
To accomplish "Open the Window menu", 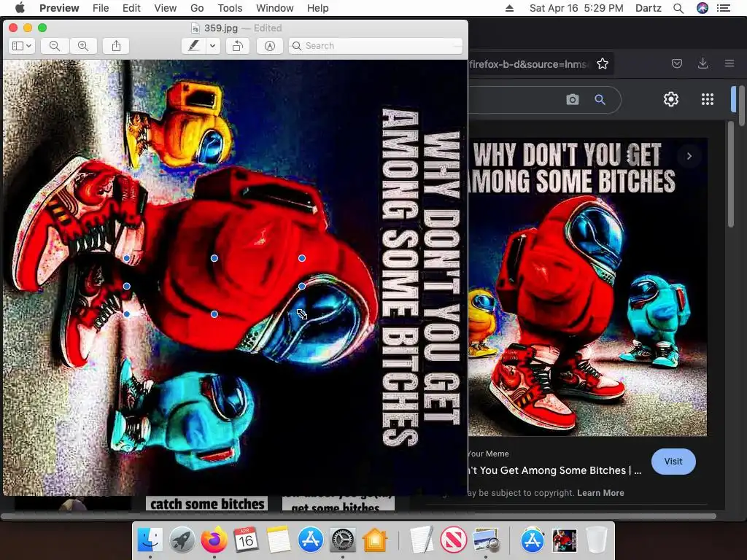I will point(275,8).
